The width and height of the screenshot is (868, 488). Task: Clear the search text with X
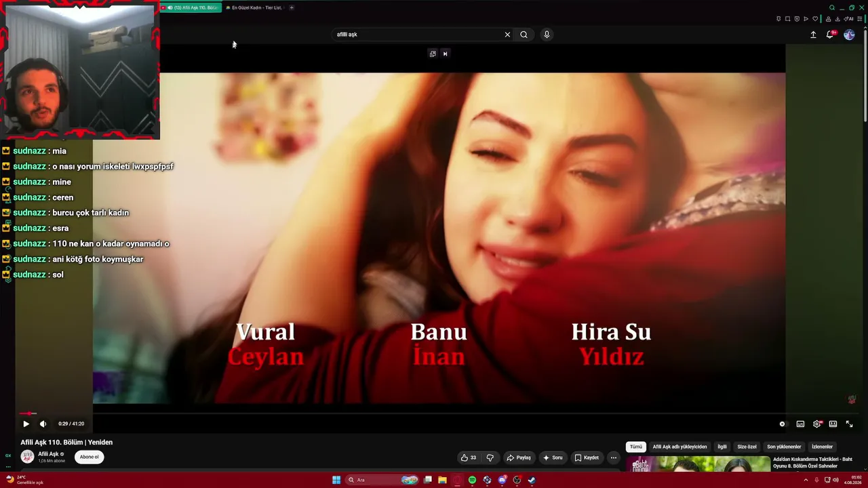pos(507,35)
